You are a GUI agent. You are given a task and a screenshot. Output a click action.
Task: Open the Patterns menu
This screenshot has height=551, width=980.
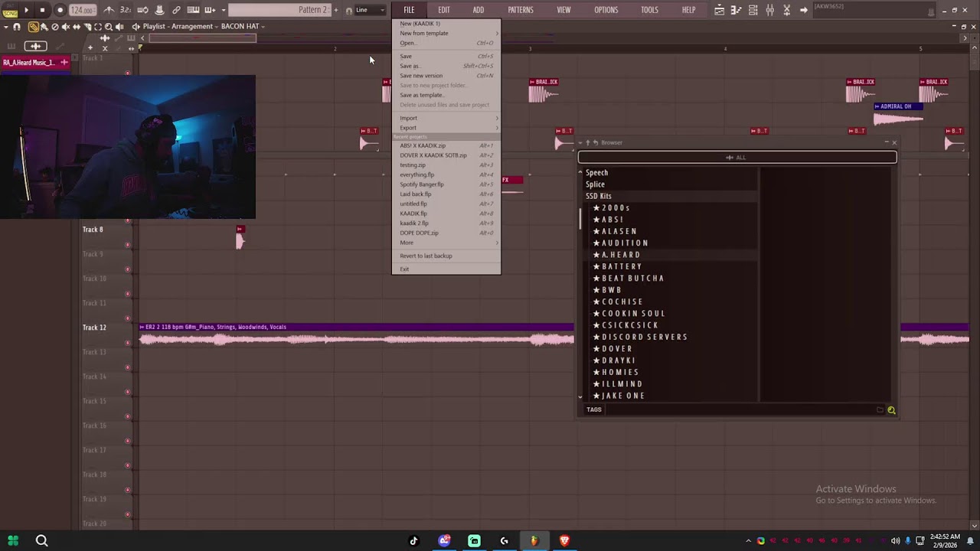click(x=521, y=10)
